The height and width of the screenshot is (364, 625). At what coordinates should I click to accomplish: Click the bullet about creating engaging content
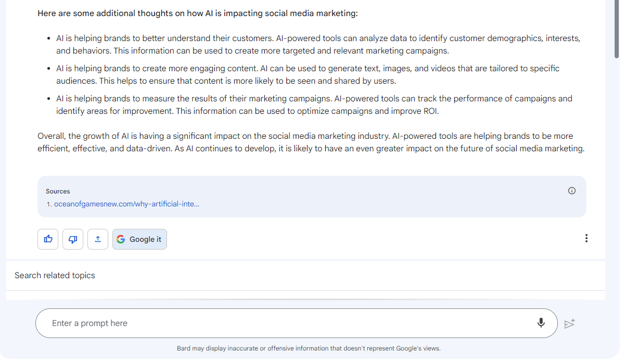pyautogui.click(x=308, y=75)
